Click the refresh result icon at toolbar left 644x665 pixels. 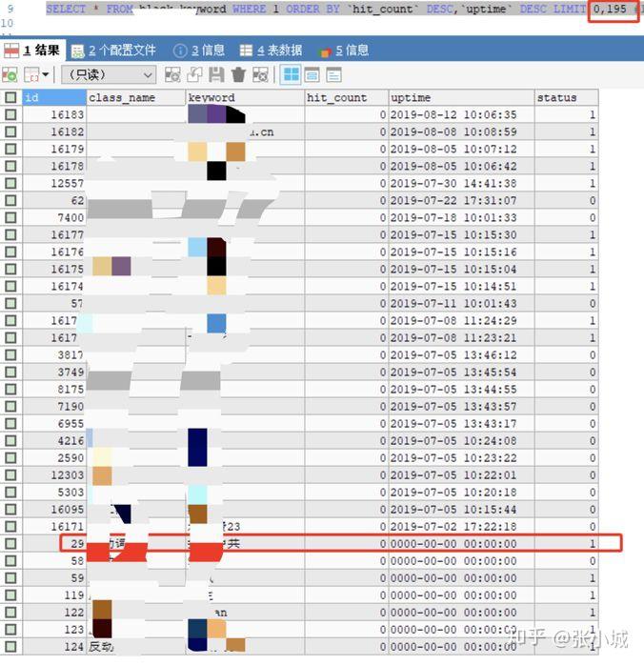point(10,75)
